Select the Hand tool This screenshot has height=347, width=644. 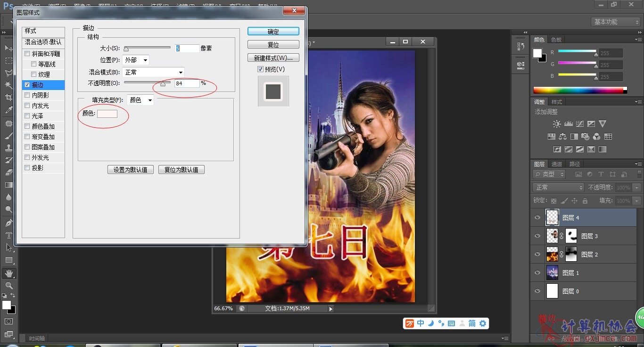pyautogui.click(x=9, y=273)
